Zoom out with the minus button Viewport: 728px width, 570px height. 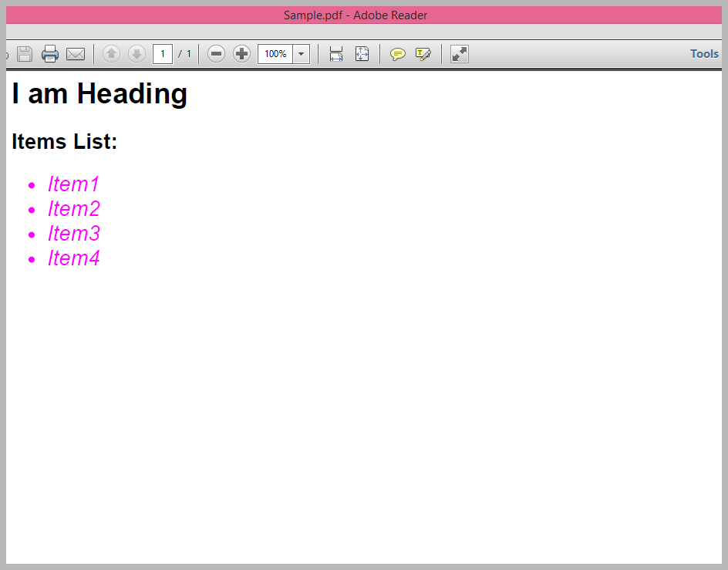pos(216,54)
